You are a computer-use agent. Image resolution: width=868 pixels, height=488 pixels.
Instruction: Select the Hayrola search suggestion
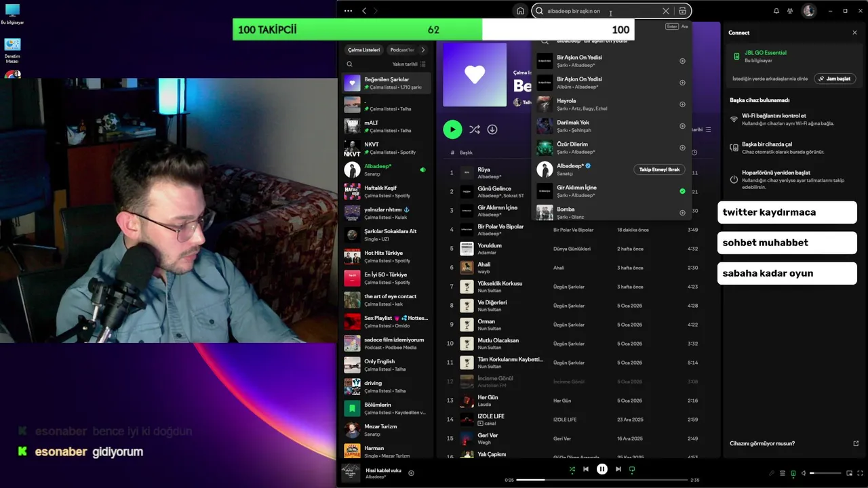(610, 104)
